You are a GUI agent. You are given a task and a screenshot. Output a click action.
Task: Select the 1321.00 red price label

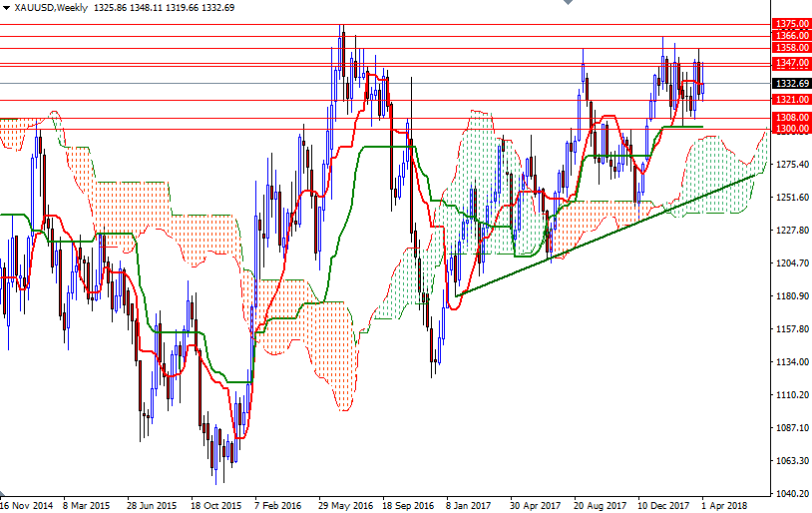(790, 100)
